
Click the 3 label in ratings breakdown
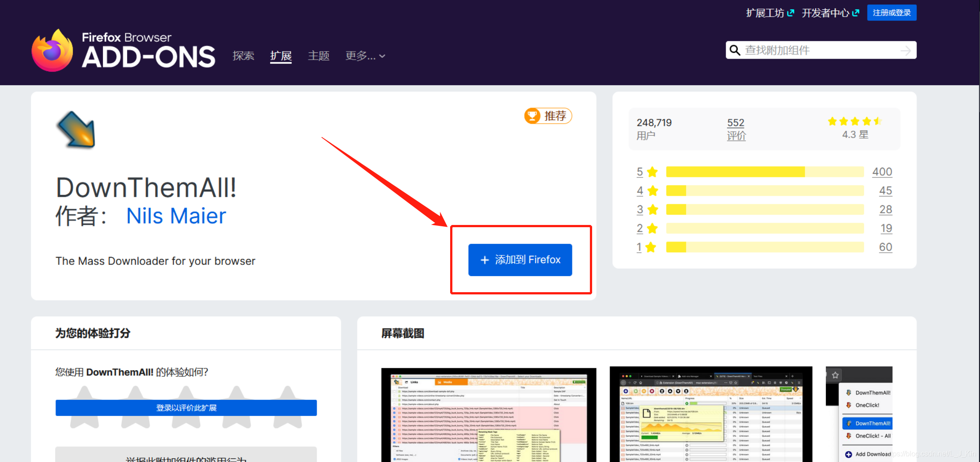pyautogui.click(x=640, y=209)
